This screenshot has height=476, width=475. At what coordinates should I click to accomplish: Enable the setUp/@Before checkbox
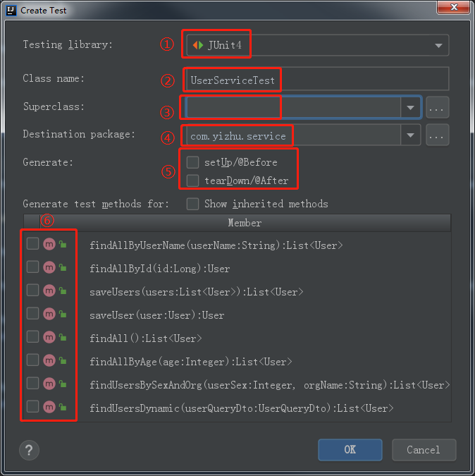(192, 162)
